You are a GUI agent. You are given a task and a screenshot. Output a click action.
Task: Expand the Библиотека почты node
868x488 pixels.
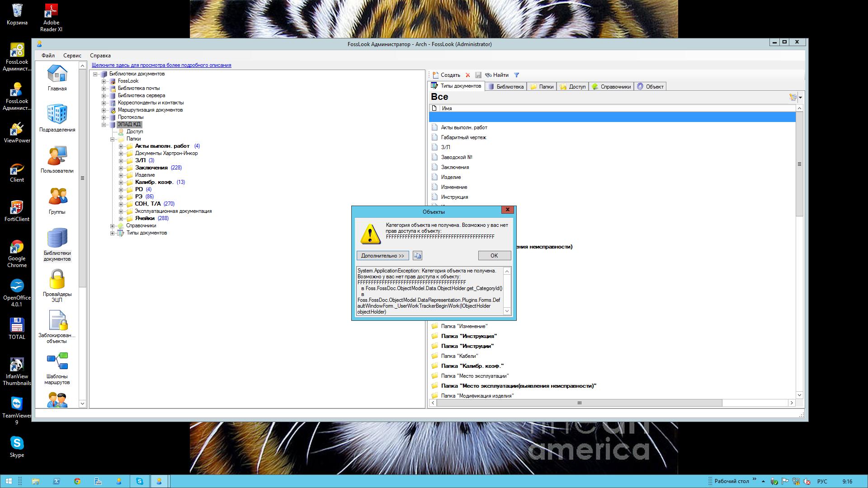pos(104,89)
